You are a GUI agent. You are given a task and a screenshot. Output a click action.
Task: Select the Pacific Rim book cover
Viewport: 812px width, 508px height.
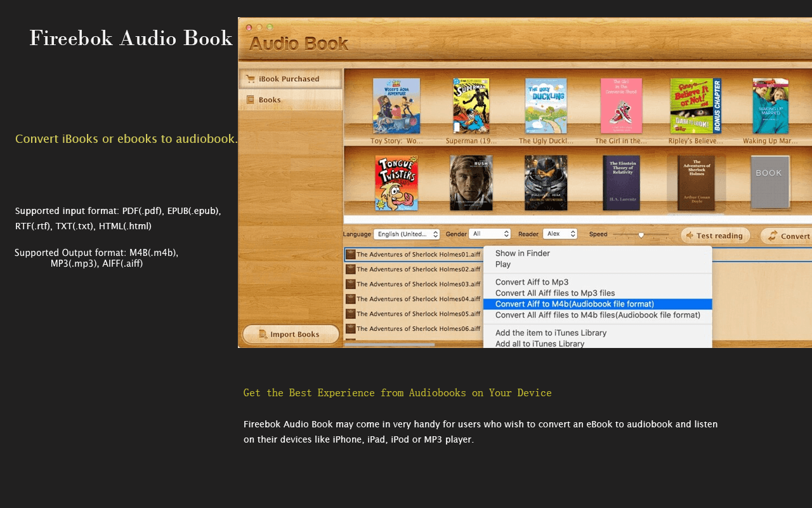tap(546, 183)
